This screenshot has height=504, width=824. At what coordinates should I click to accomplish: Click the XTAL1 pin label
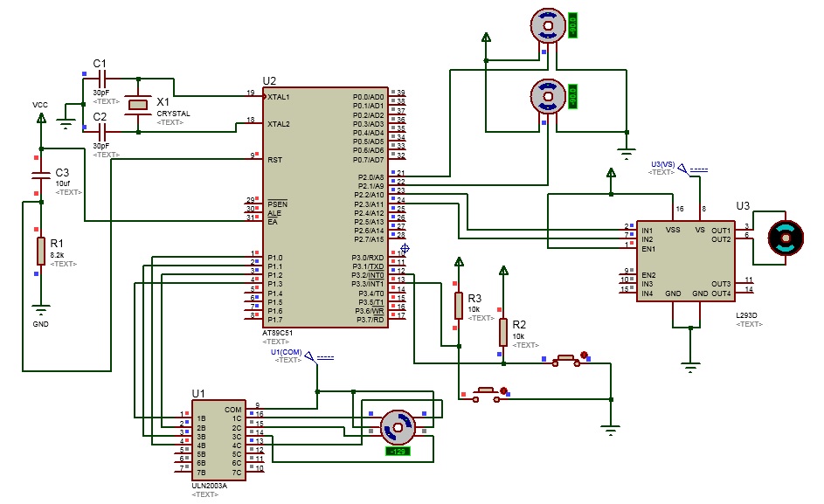279,97
